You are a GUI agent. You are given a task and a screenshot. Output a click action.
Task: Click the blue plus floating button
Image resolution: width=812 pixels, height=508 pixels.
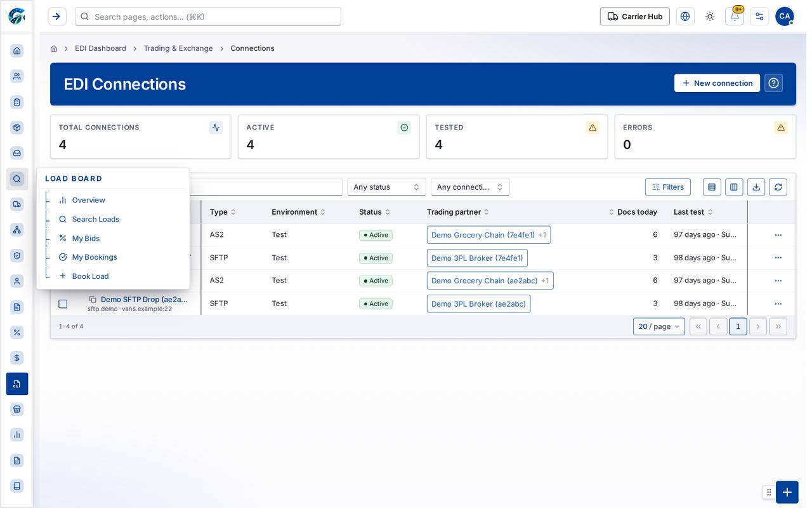[x=787, y=492]
